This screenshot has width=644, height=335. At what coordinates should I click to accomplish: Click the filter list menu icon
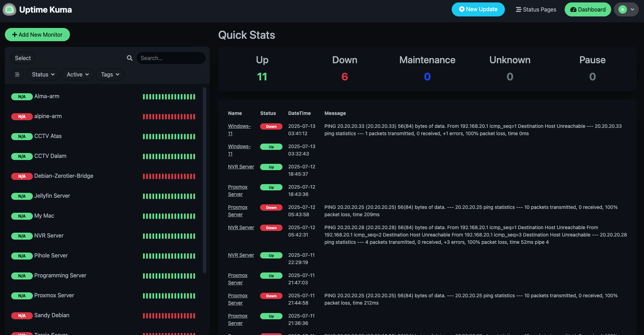coord(17,74)
